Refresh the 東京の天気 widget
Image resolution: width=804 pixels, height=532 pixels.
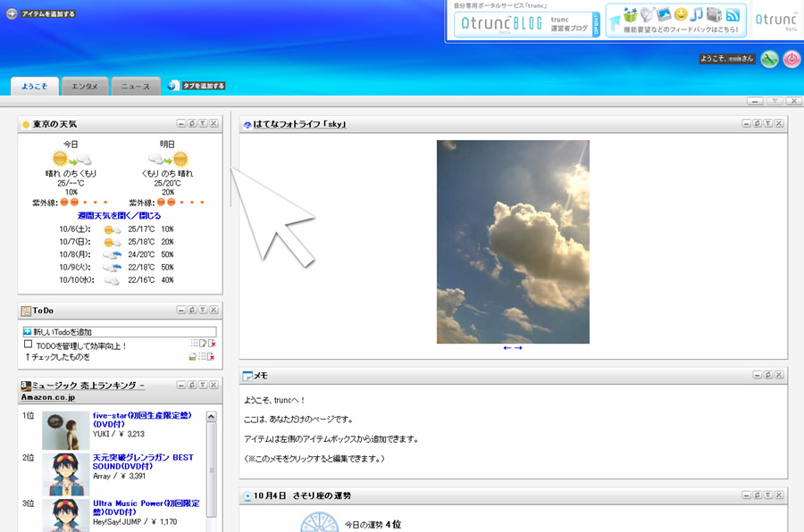pyautogui.click(x=192, y=123)
